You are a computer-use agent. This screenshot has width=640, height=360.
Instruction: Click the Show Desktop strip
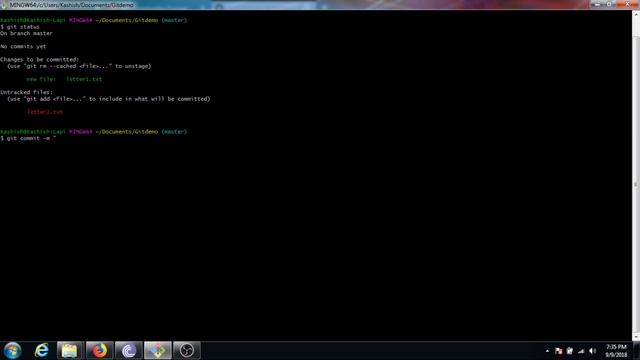(637, 351)
